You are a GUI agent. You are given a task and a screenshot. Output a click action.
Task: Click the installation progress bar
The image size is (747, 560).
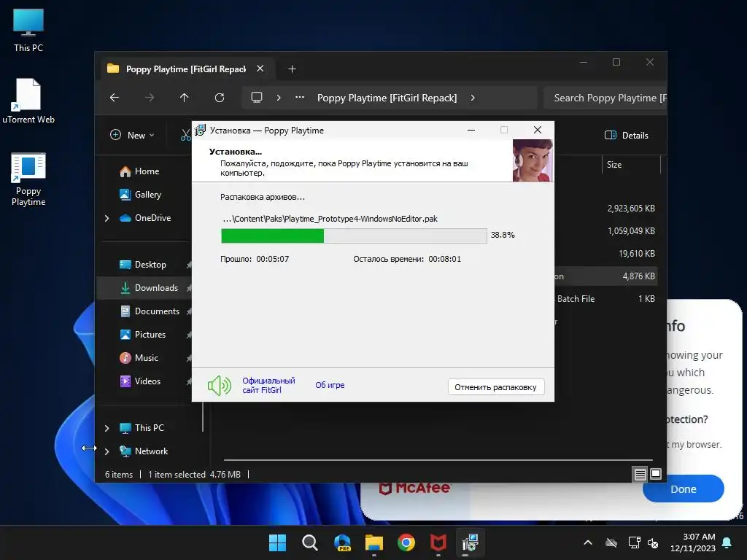coord(354,236)
